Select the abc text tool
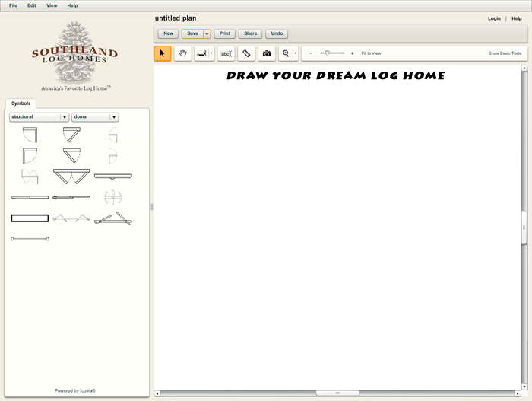Image resolution: width=532 pixels, height=401 pixels. coord(226,53)
